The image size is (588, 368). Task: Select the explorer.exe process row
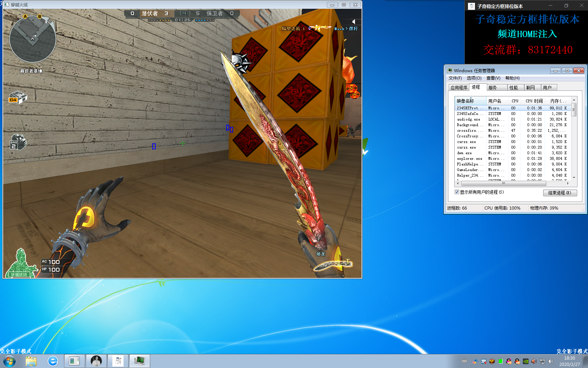(x=513, y=158)
